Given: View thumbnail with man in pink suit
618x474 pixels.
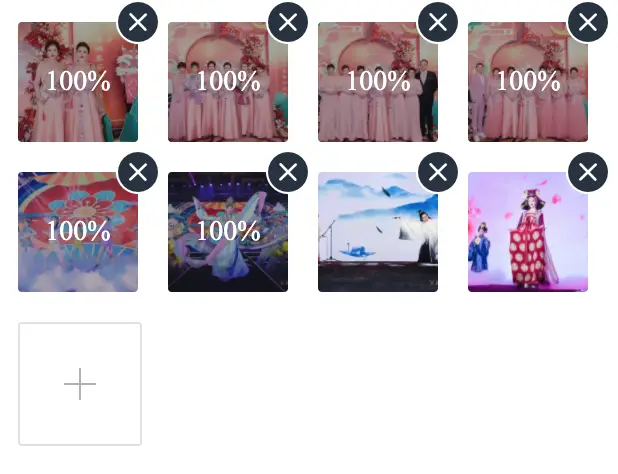Looking at the screenshot, I should tap(528, 82).
